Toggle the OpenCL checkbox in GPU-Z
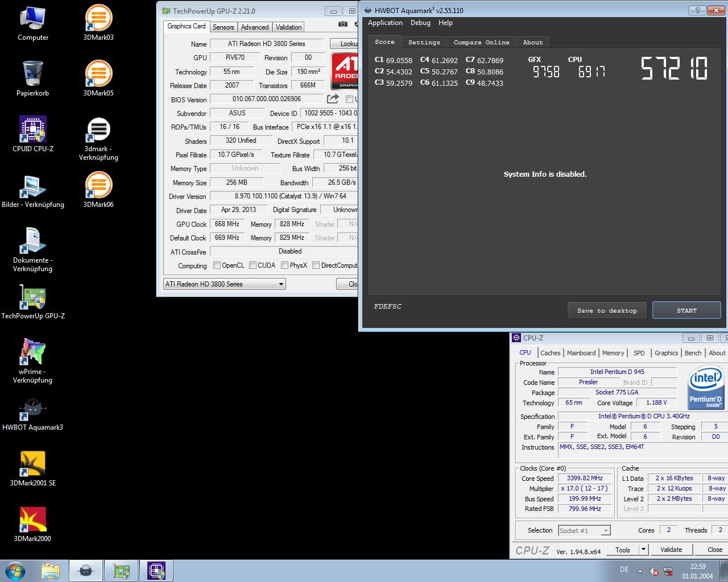Screen dimensions: 728x582 [217, 265]
